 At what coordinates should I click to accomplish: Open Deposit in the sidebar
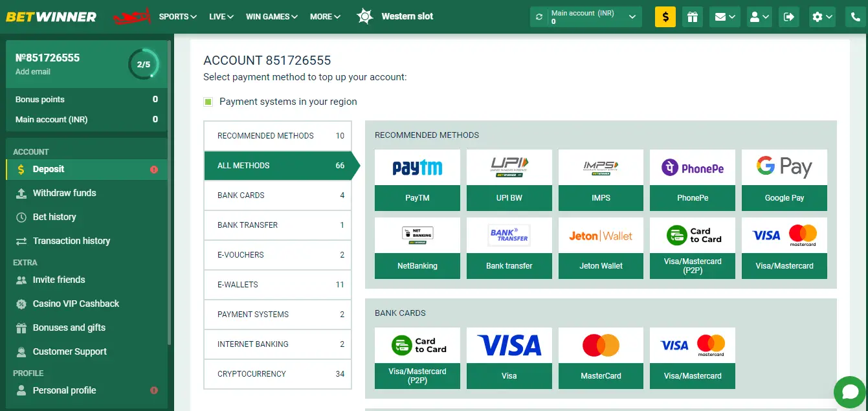[x=86, y=169]
